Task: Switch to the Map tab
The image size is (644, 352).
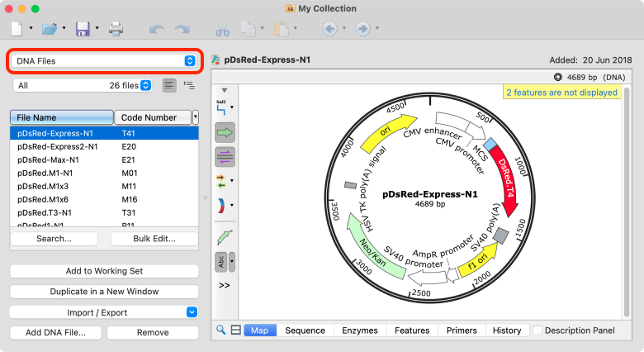Action: [x=260, y=331]
